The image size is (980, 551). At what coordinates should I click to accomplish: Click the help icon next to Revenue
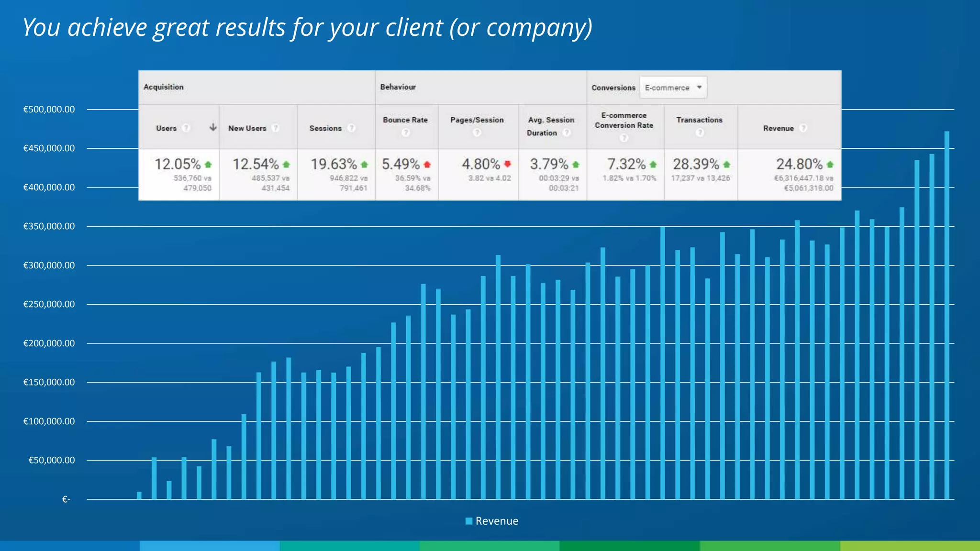[803, 128]
